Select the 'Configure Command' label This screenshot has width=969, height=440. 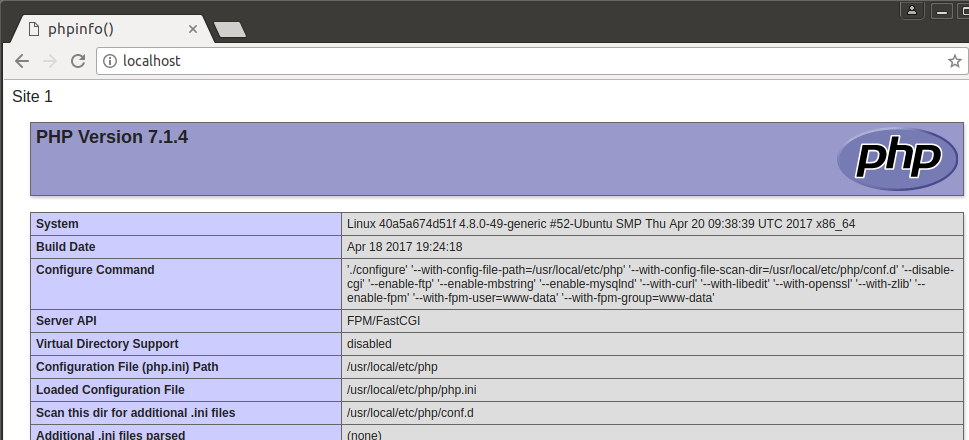(95, 269)
